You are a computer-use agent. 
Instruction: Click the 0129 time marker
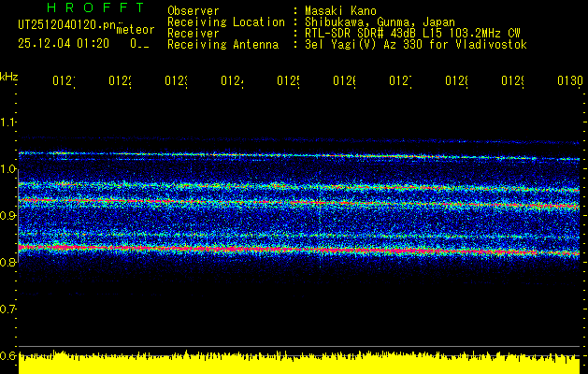tap(513, 81)
